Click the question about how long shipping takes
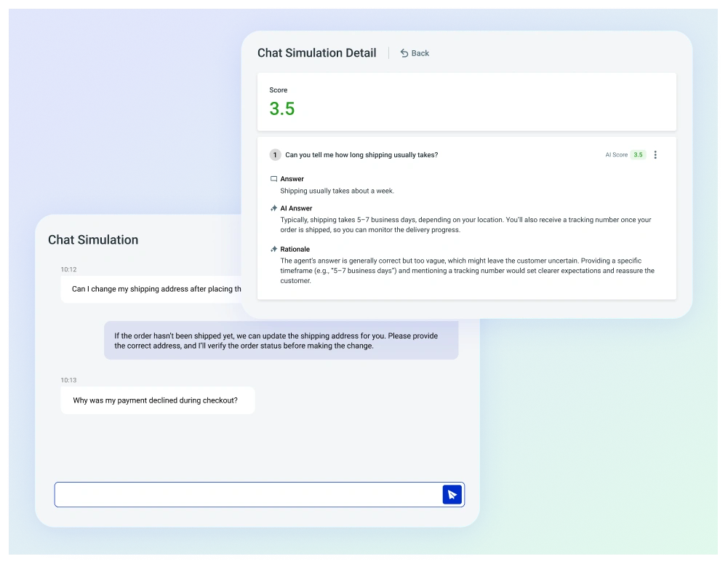 pyautogui.click(x=361, y=155)
